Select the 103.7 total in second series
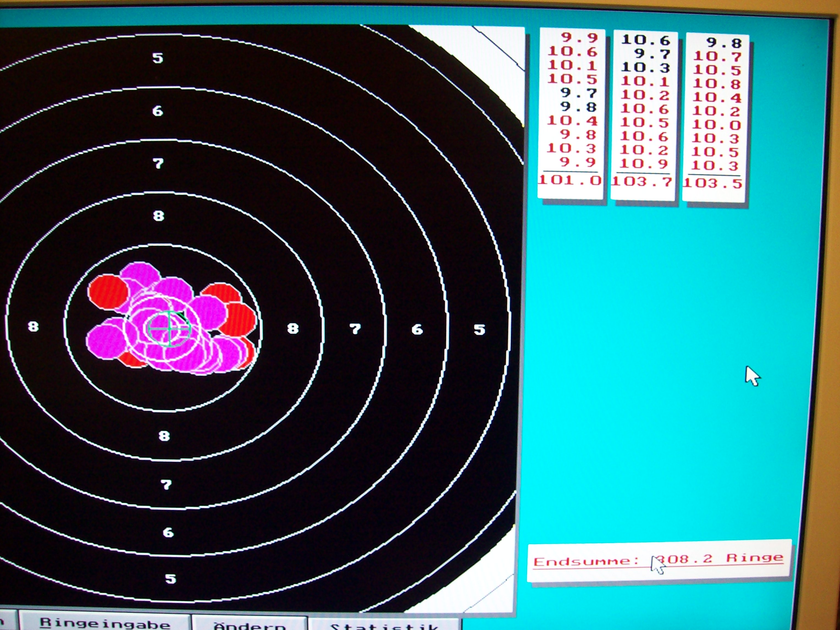This screenshot has height=630, width=840. coord(642,181)
